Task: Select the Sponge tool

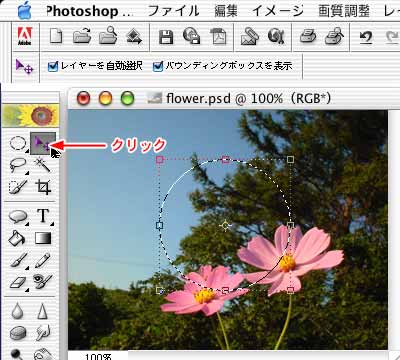Action: click(18, 333)
